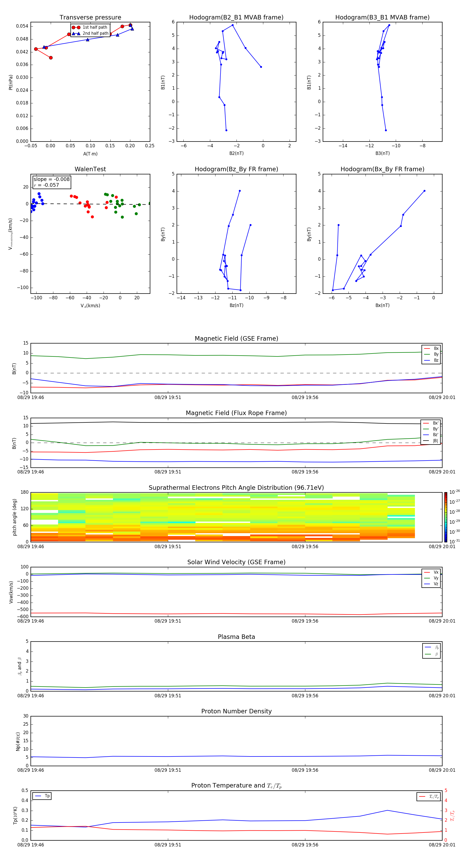Click the 'slope = -0.008' annotation
This screenshot has width=473, height=868.
pos(52,179)
